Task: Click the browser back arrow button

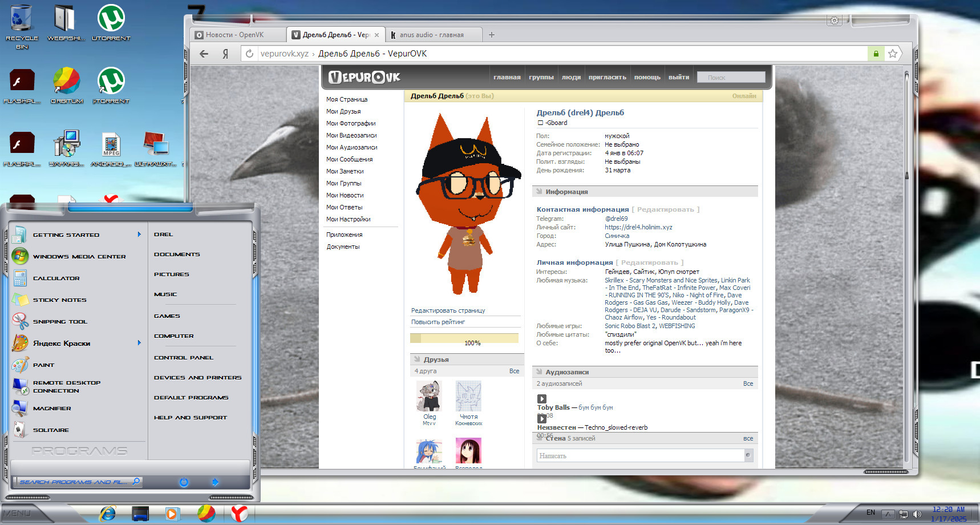Action: pos(204,54)
